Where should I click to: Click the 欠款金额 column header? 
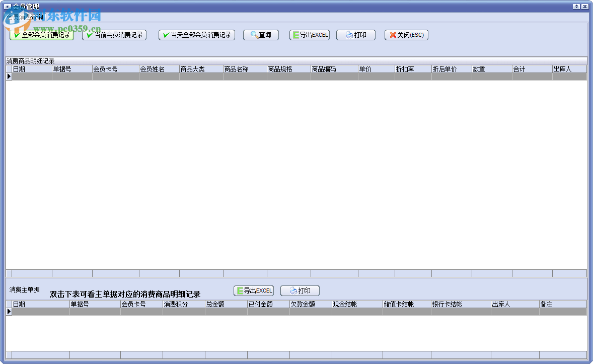[x=311, y=304]
